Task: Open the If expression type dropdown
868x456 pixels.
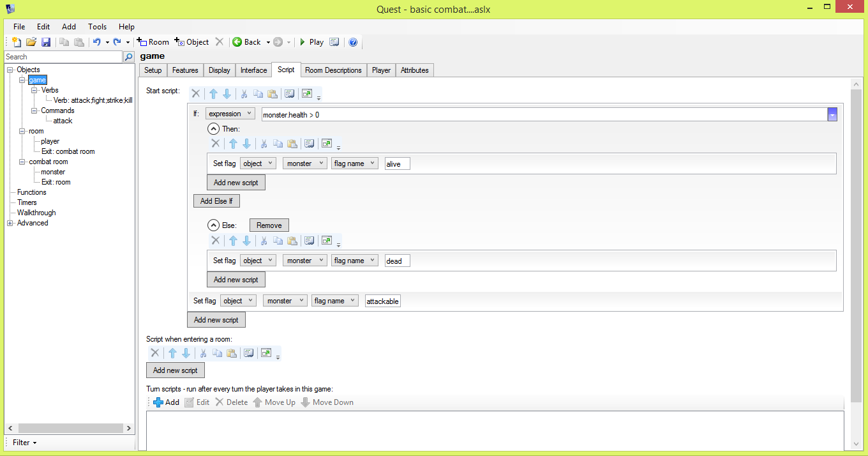Action: click(230, 114)
